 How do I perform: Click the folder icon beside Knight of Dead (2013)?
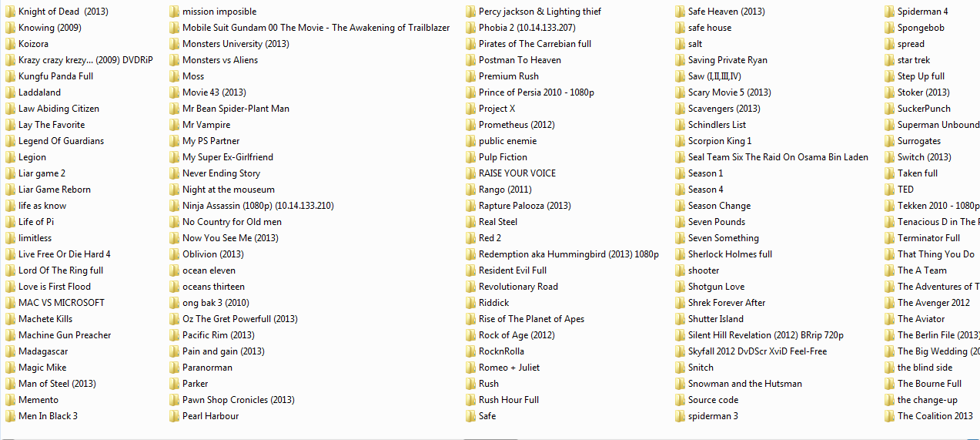tap(10, 12)
